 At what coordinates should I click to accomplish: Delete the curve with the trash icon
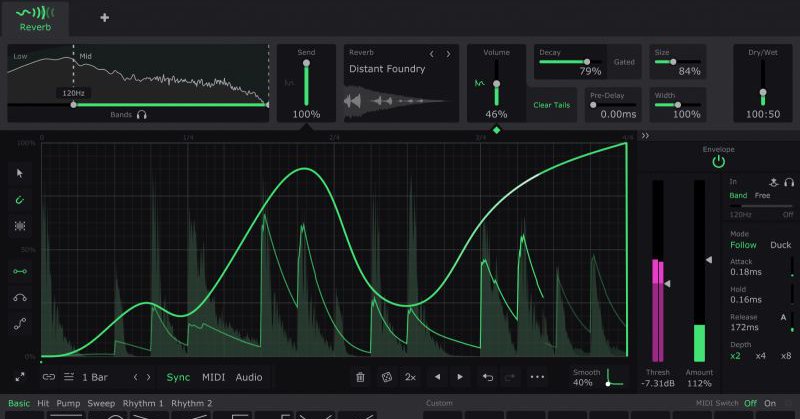click(360, 377)
